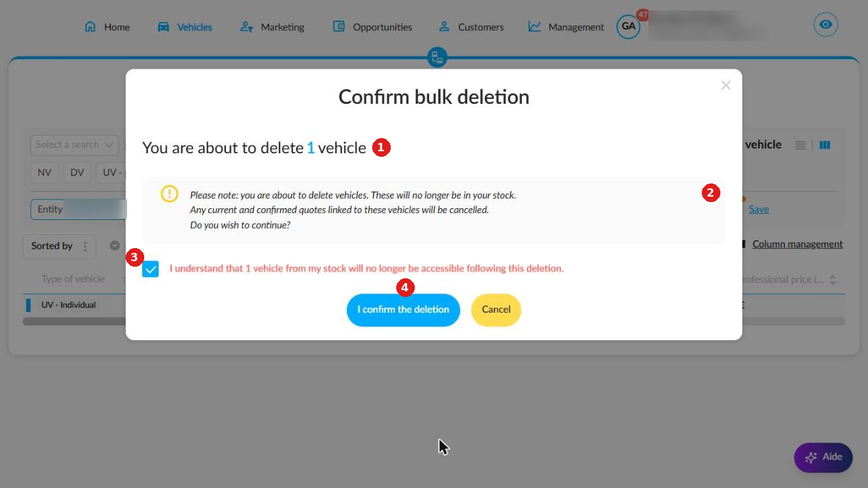Click the vehicle count number 1
The height and width of the screenshot is (488, 868).
(310, 148)
